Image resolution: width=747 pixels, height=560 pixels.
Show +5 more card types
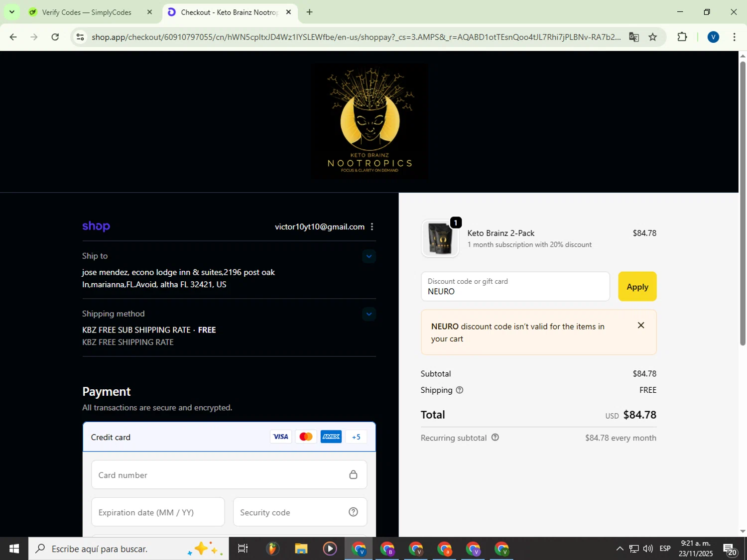tap(356, 437)
